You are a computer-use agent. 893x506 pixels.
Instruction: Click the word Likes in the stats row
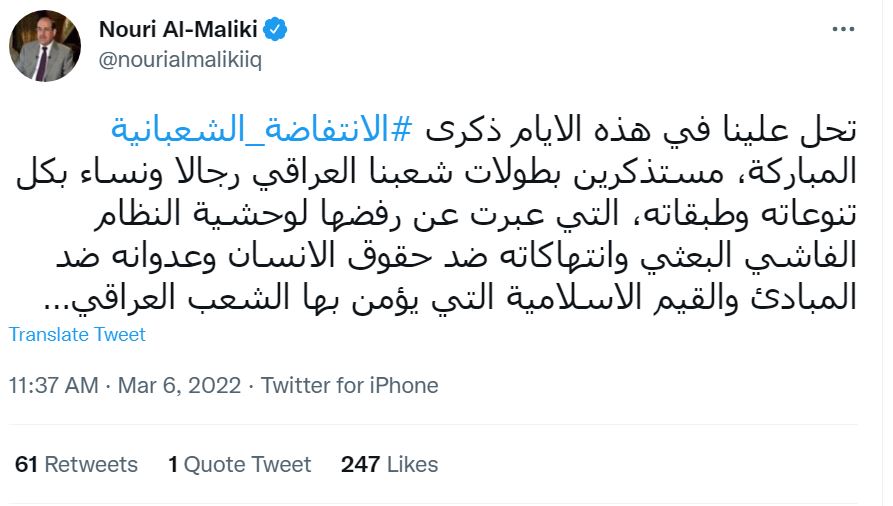412,464
